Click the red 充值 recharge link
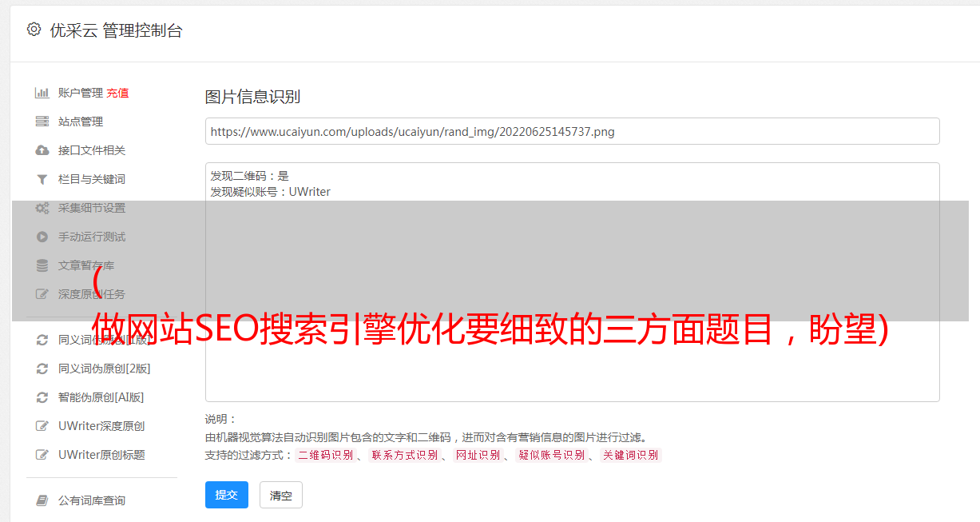 click(117, 93)
